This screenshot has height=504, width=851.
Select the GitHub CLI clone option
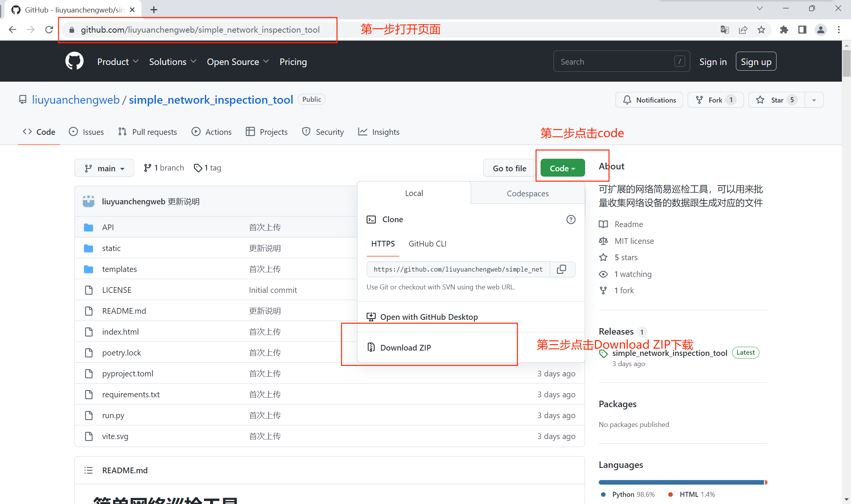tap(427, 243)
